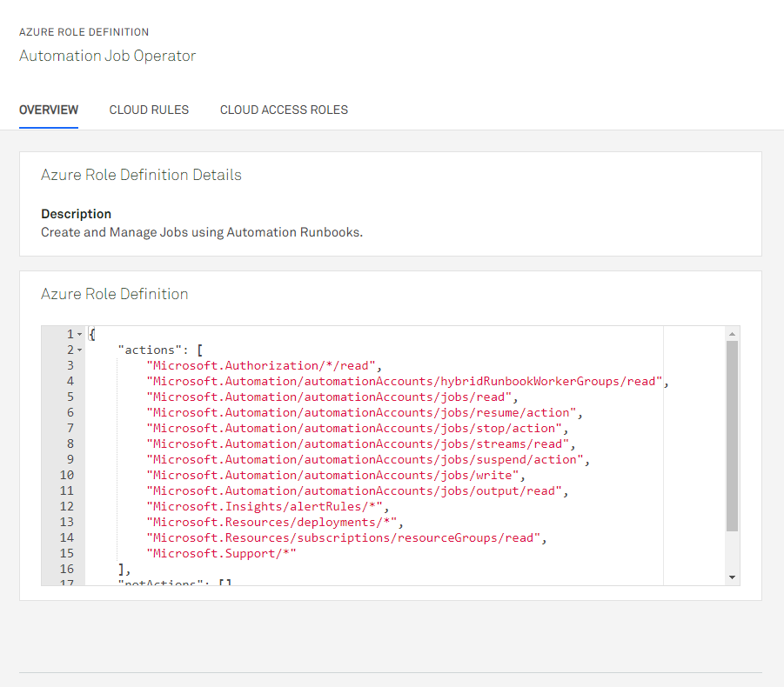Click the automationAccounts/jobs/read line
784x687 pixels.
point(332,397)
